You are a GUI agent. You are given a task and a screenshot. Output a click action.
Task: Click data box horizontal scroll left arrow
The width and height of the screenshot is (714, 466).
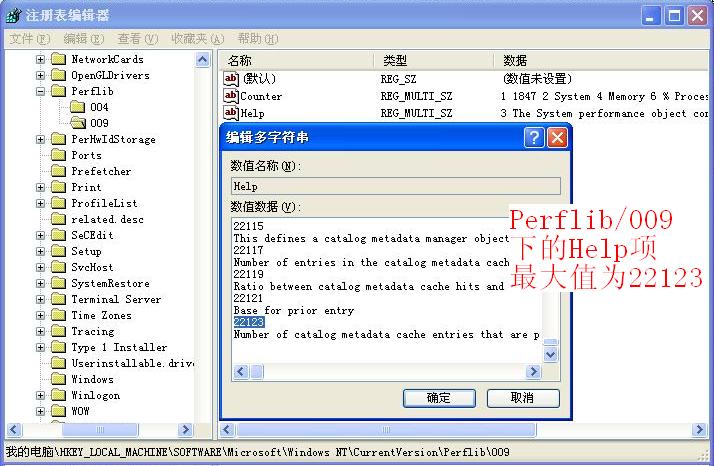click(x=241, y=372)
